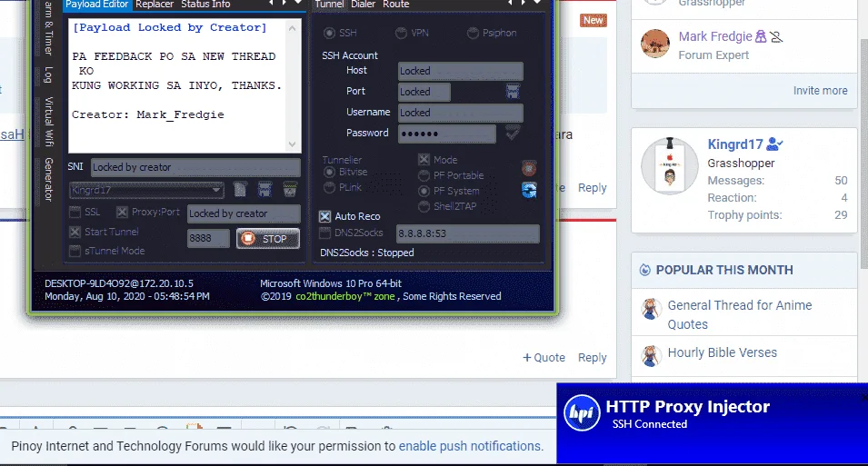Viewport: 868px width, 466px height.
Task: Open the Status Info tab
Action: tap(205, 5)
